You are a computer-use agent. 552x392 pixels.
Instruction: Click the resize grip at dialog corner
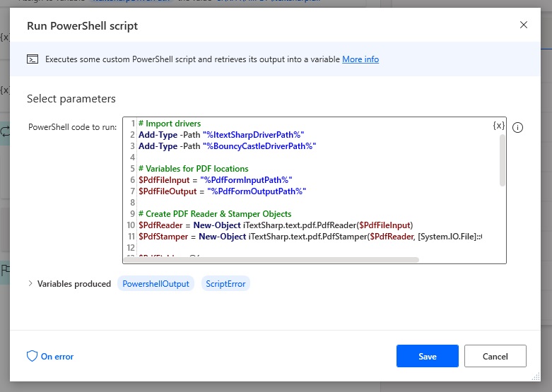pyautogui.click(x=536, y=377)
